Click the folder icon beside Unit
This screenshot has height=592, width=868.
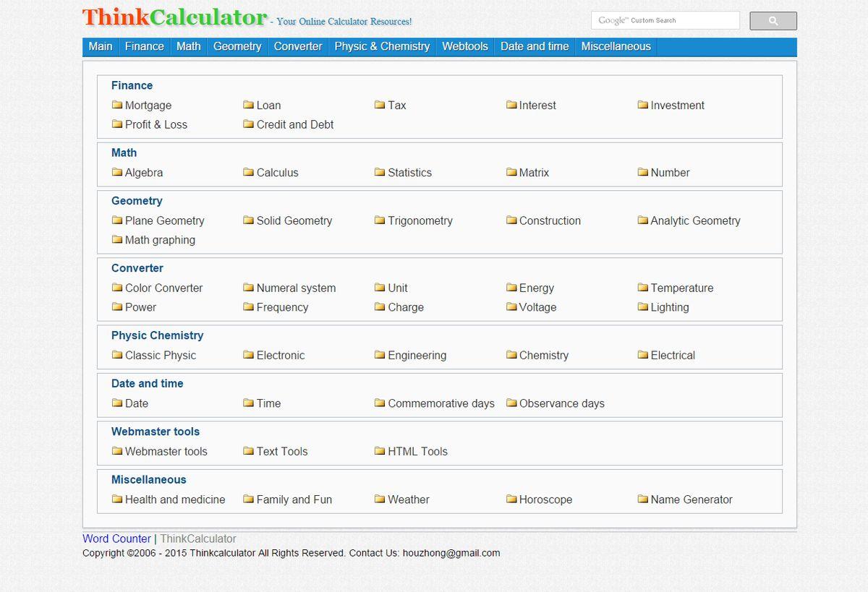click(x=380, y=288)
